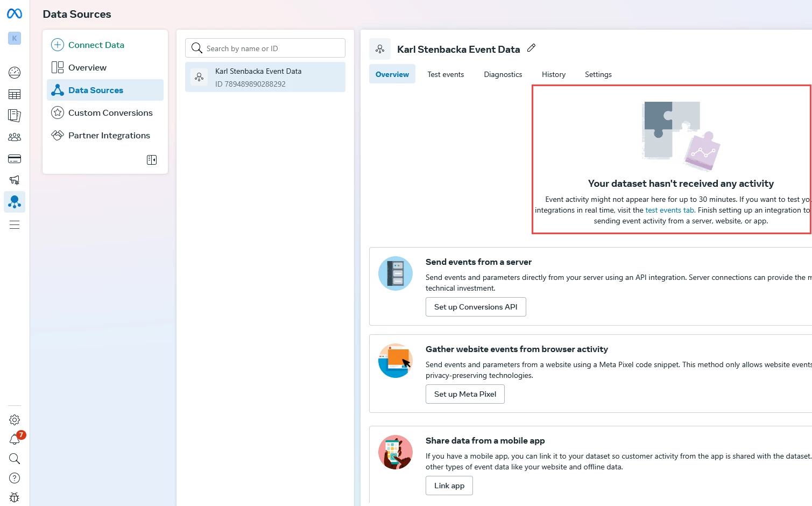The width and height of the screenshot is (812, 506).
Task: Click Your dataset hasn't received any activity heading
Action: [681, 184]
